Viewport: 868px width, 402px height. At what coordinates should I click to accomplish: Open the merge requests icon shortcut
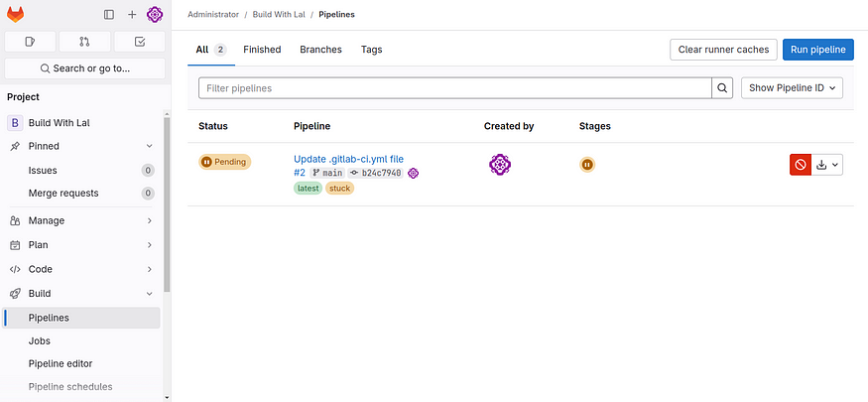(84, 42)
